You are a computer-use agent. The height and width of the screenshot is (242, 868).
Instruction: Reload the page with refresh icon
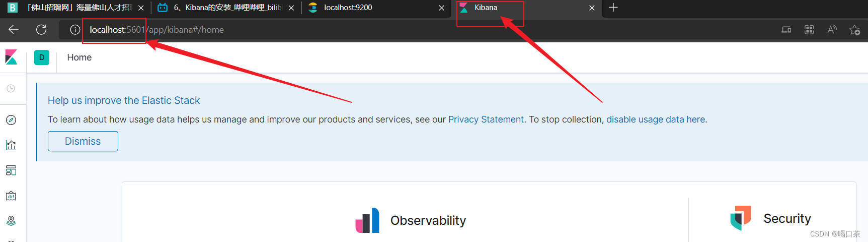pyautogui.click(x=41, y=30)
